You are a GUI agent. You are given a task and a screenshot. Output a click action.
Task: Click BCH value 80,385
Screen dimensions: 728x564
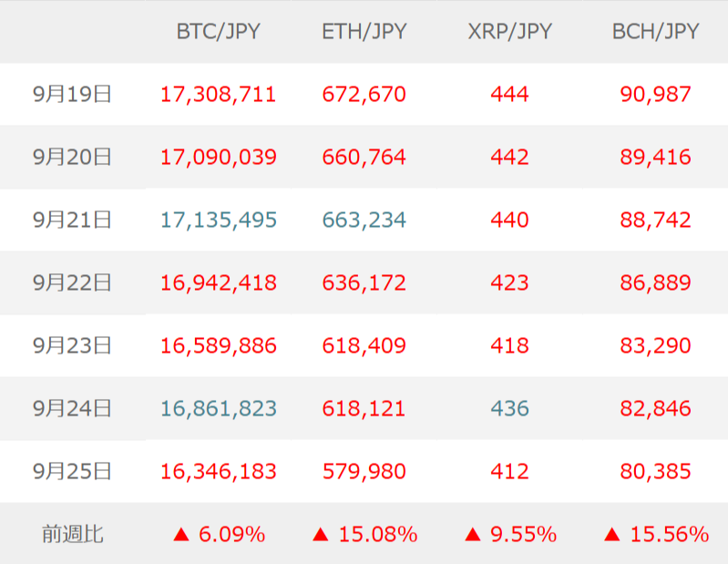tap(655, 472)
